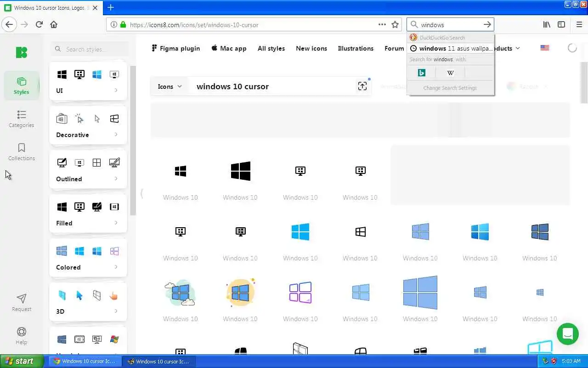Select the 'Windows 10 cursor Icons' browser tab
The height and width of the screenshot is (368, 588).
point(51,8)
